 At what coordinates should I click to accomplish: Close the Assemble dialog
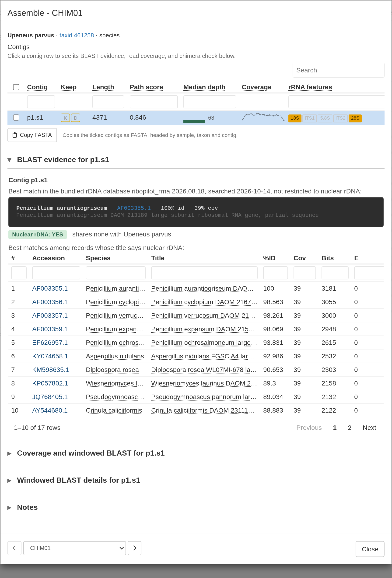point(370,549)
